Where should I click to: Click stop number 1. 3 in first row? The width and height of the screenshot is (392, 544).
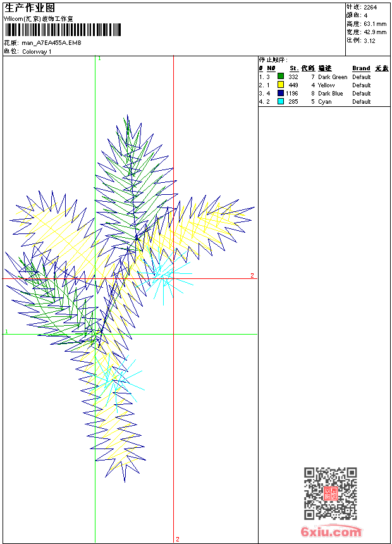264,77
